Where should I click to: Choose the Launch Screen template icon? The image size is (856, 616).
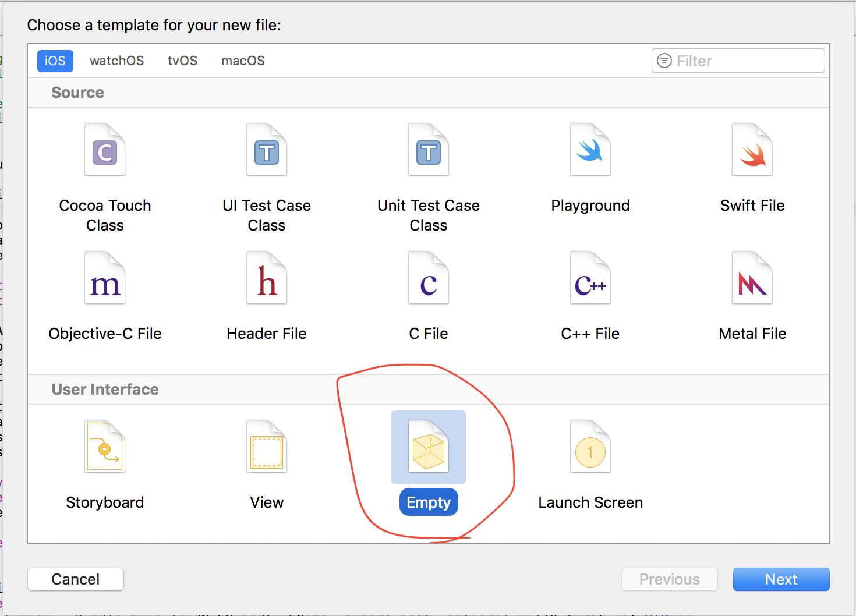pyautogui.click(x=590, y=447)
